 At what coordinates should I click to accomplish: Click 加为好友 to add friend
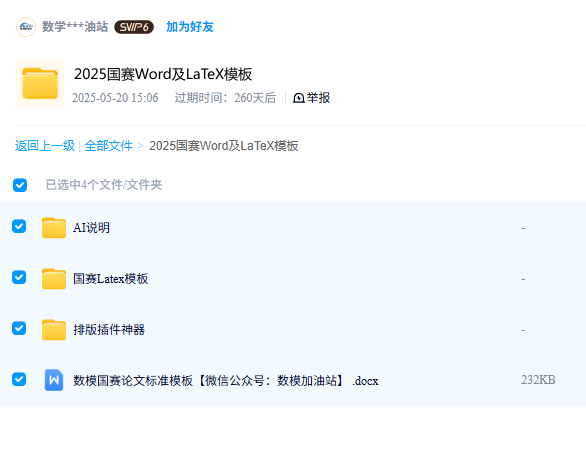[x=190, y=27]
